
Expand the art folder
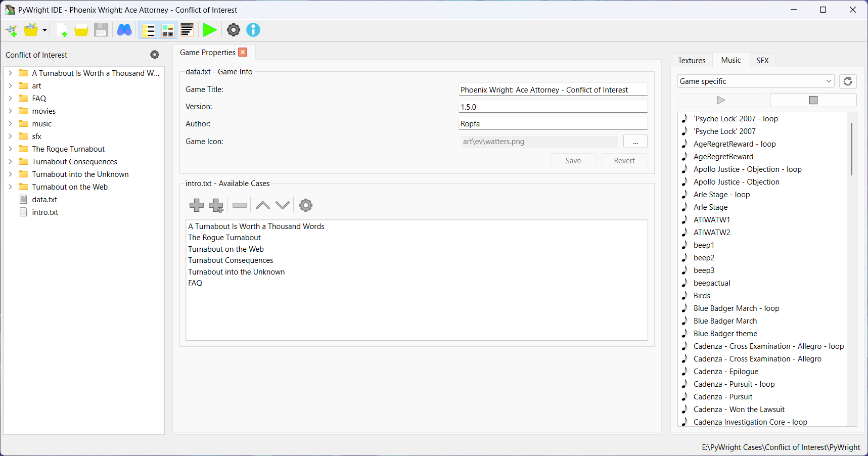click(10, 86)
